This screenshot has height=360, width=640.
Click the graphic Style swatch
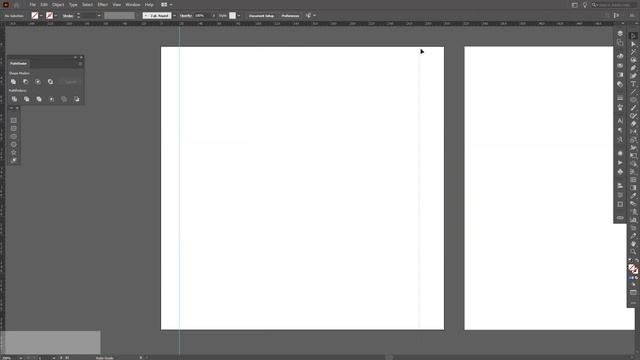[232, 16]
